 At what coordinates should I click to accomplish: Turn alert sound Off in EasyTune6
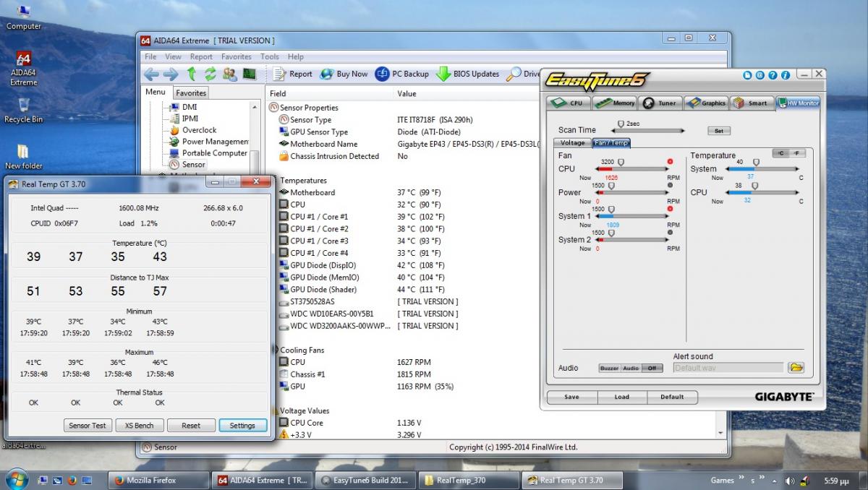652,368
